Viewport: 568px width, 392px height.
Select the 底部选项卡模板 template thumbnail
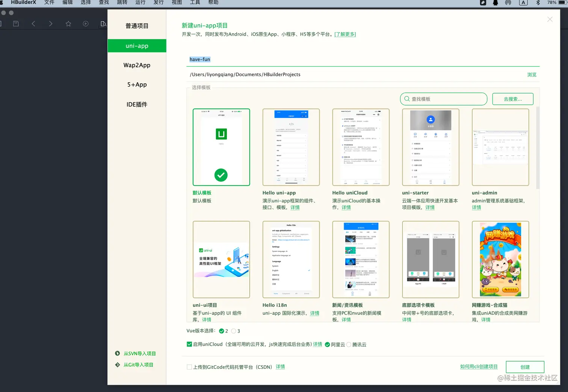(431, 259)
